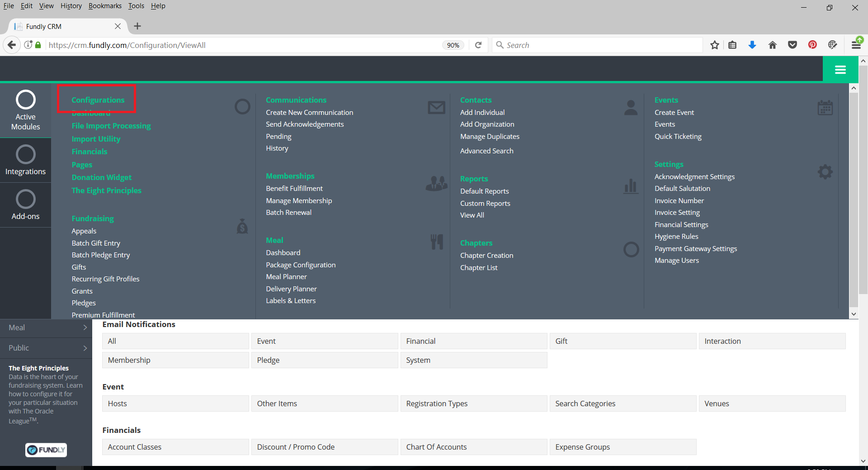Click the Events calendar icon
The width and height of the screenshot is (868, 470).
click(x=825, y=108)
